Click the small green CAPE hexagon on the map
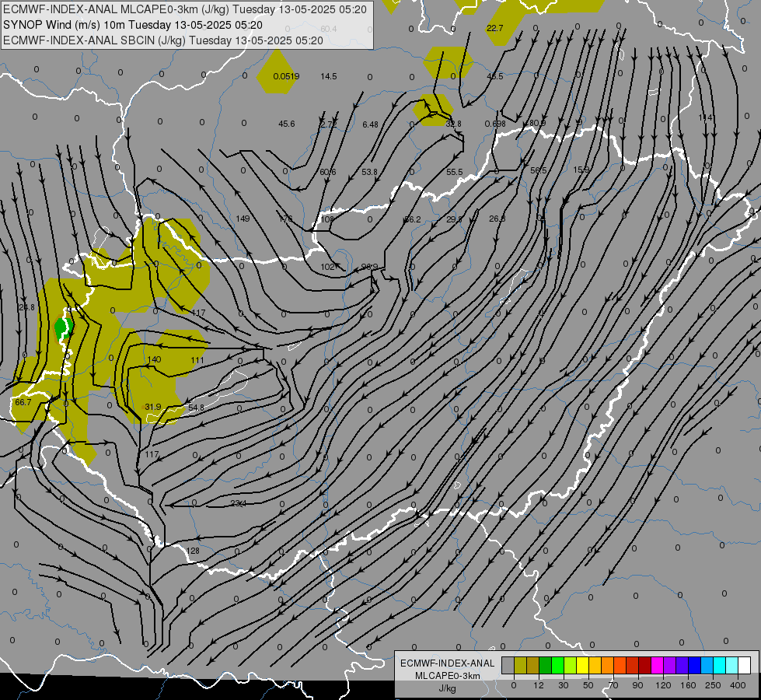This screenshot has width=761, height=700. coord(63,329)
